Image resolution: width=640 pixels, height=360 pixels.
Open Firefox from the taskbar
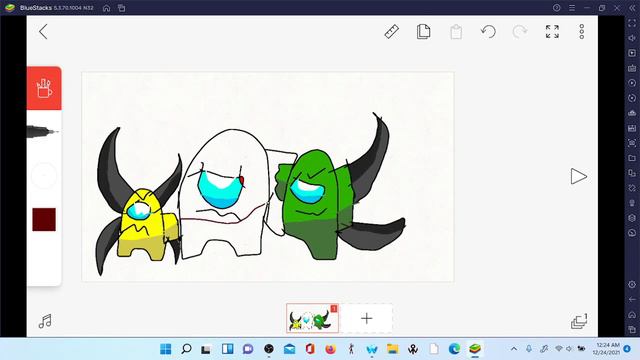coord(330,349)
